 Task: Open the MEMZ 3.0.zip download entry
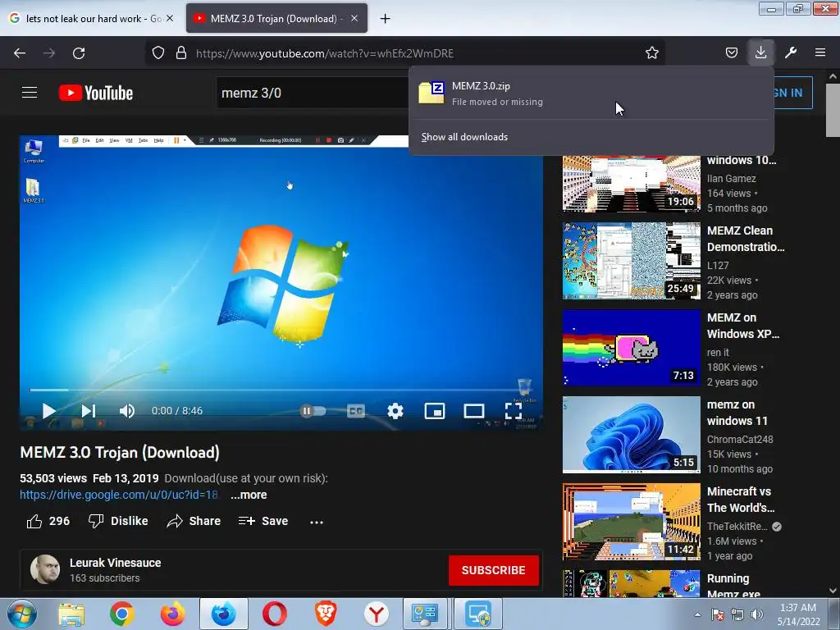pos(591,94)
